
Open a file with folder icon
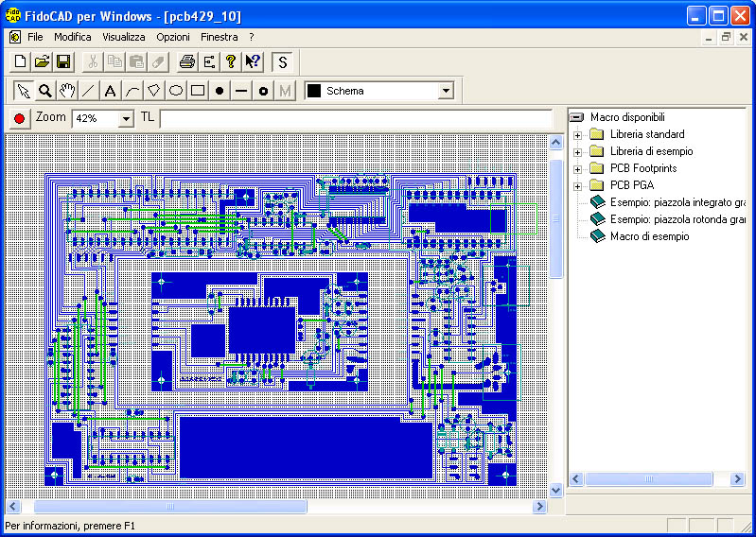tap(42, 61)
